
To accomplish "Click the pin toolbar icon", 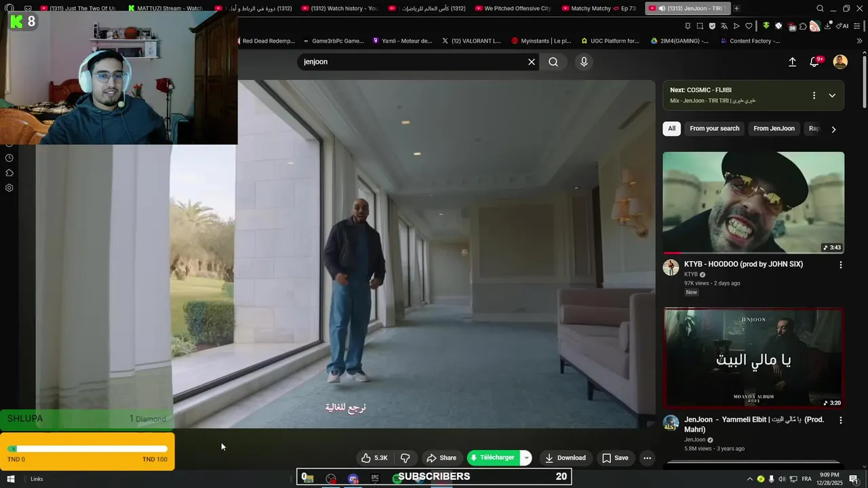I will pos(688,26).
